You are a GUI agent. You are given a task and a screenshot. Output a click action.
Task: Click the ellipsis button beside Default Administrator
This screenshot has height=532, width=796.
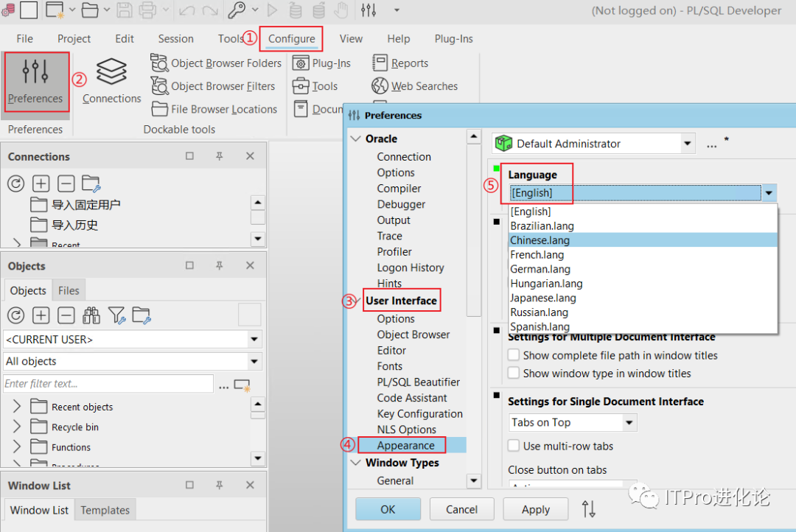coord(712,144)
